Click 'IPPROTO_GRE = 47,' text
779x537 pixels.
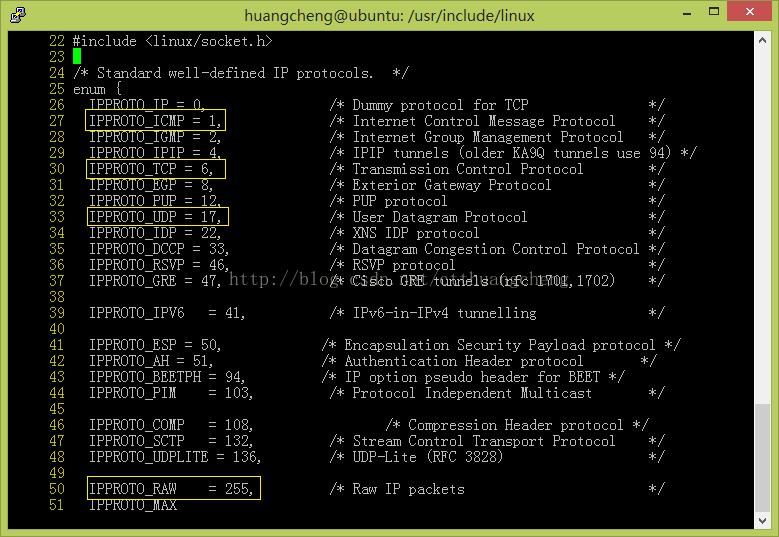point(155,281)
